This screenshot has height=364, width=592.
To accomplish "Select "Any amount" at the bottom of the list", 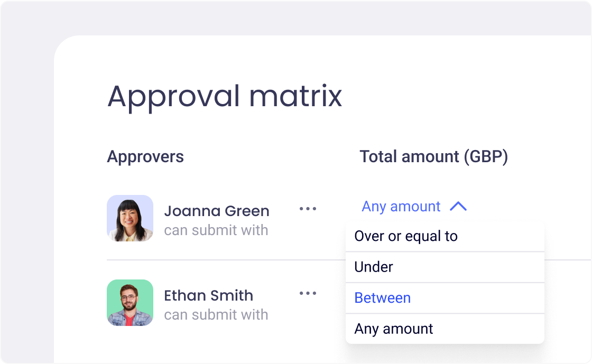I will 393,328.
